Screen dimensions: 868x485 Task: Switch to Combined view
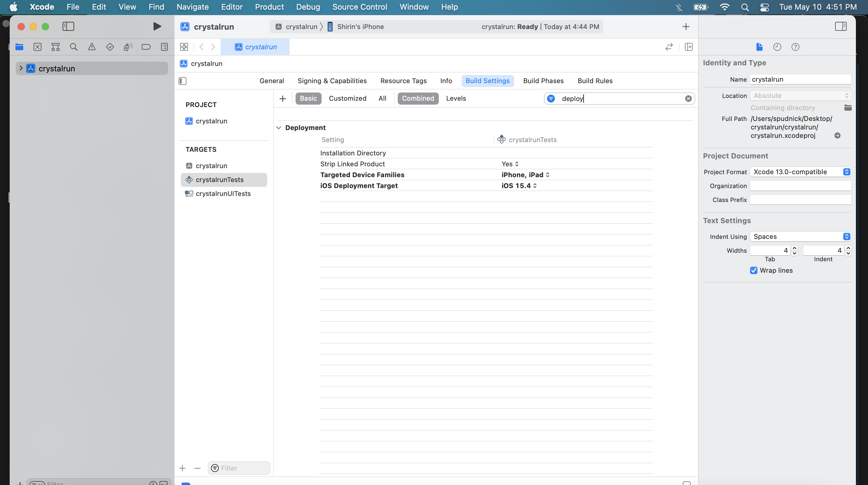pos(418,98)
